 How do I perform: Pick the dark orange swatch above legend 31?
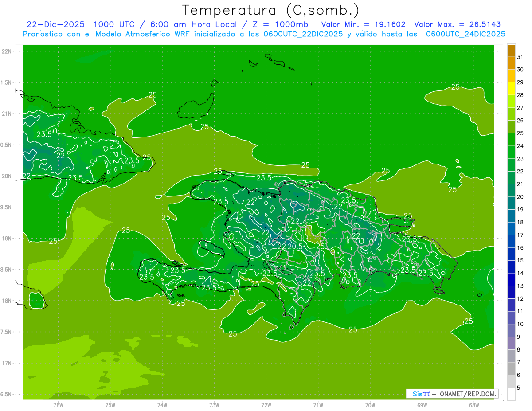511,50
